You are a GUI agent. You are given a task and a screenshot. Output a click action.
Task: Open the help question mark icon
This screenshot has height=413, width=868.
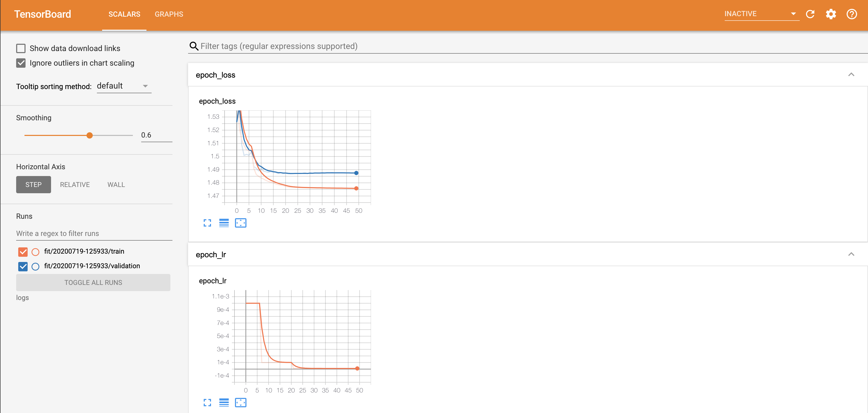pyautogui.click(x=852, y=14)
